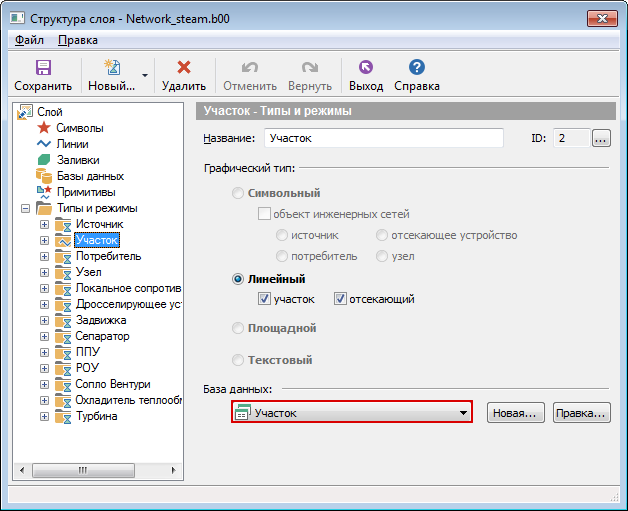Select the Линейный radio button
Screen dimensions: 628x511
(238, 280)
